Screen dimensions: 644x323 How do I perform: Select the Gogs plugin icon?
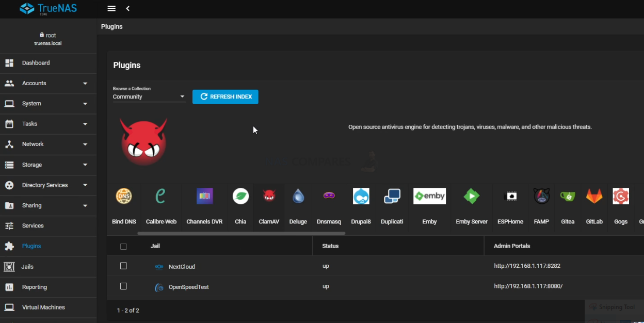coord(621,196)
